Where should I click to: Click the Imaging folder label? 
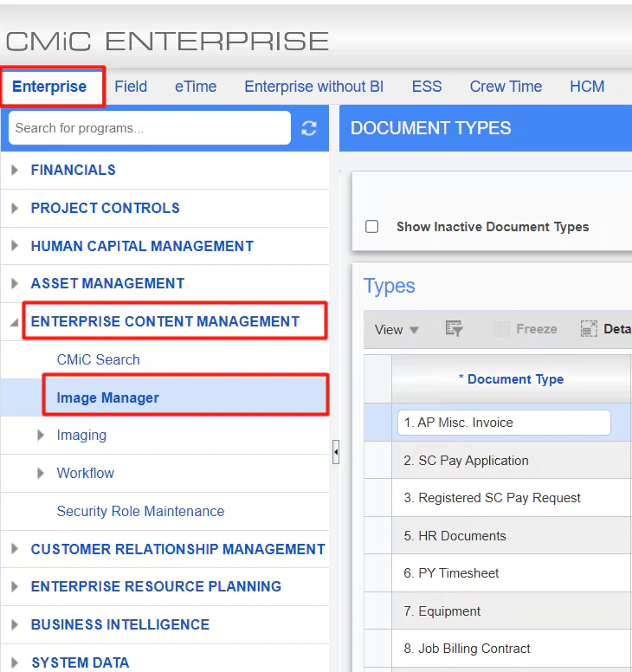(81, 435)
